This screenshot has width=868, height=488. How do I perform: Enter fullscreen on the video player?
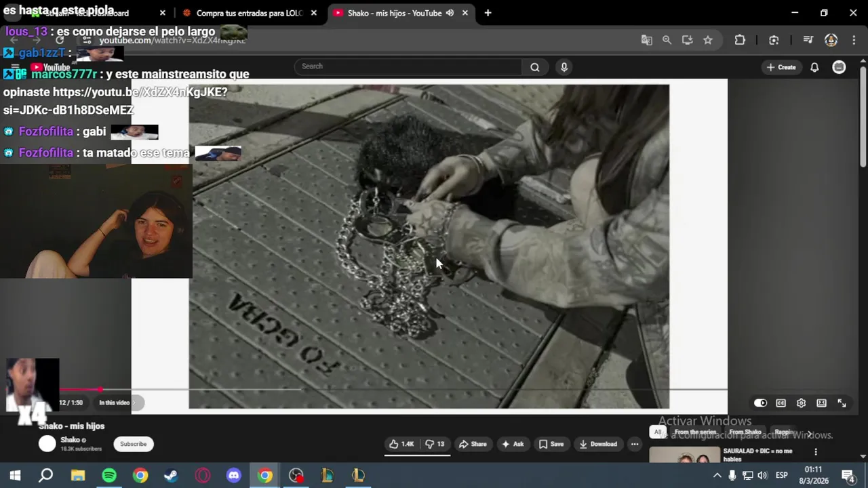point(842,403)
